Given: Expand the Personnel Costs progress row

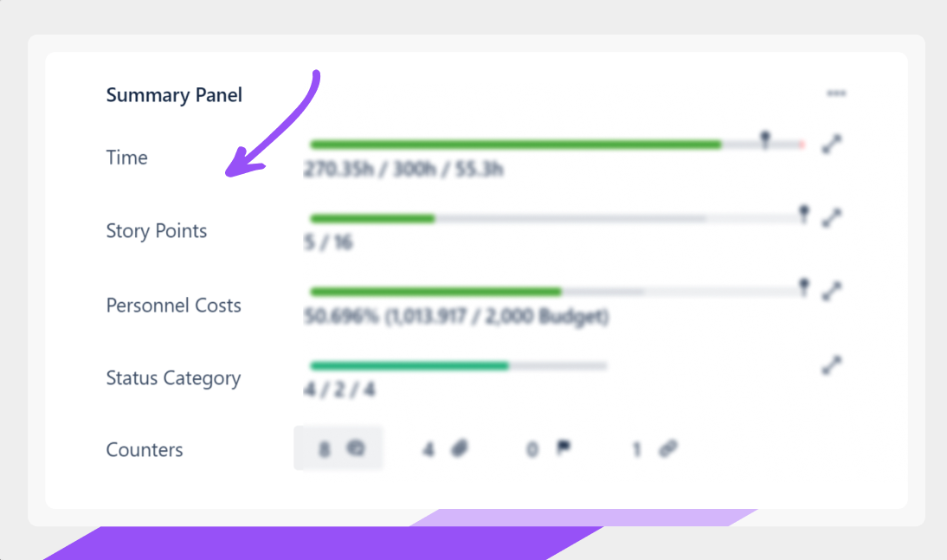Looking at the screenshot, I should pos(831,291).
